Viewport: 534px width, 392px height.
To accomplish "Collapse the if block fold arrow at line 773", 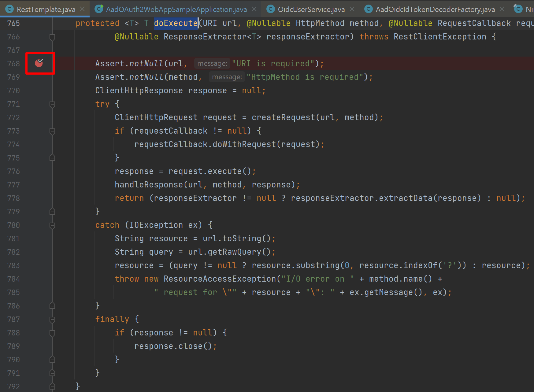I will coord(52,131).
